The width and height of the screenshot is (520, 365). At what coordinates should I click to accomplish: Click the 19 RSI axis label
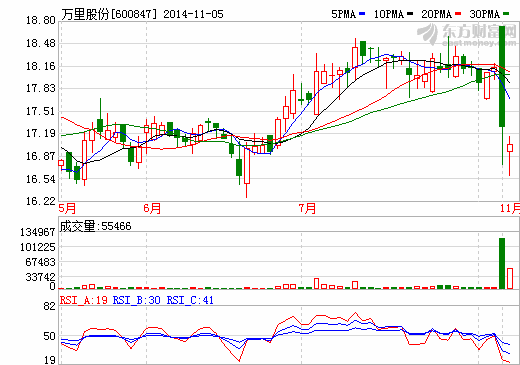pyautogui.click(x=49, y=360)
